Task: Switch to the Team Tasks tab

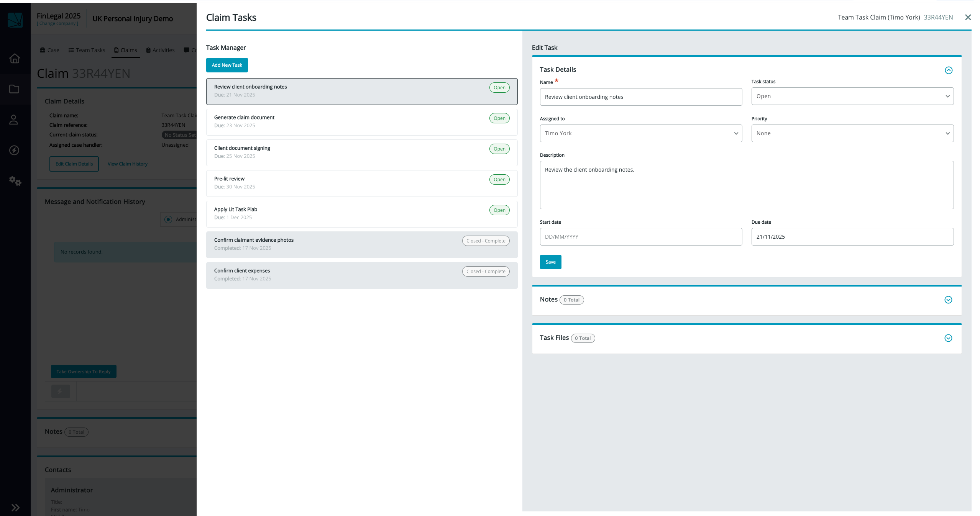Action: tap(87, 50)
